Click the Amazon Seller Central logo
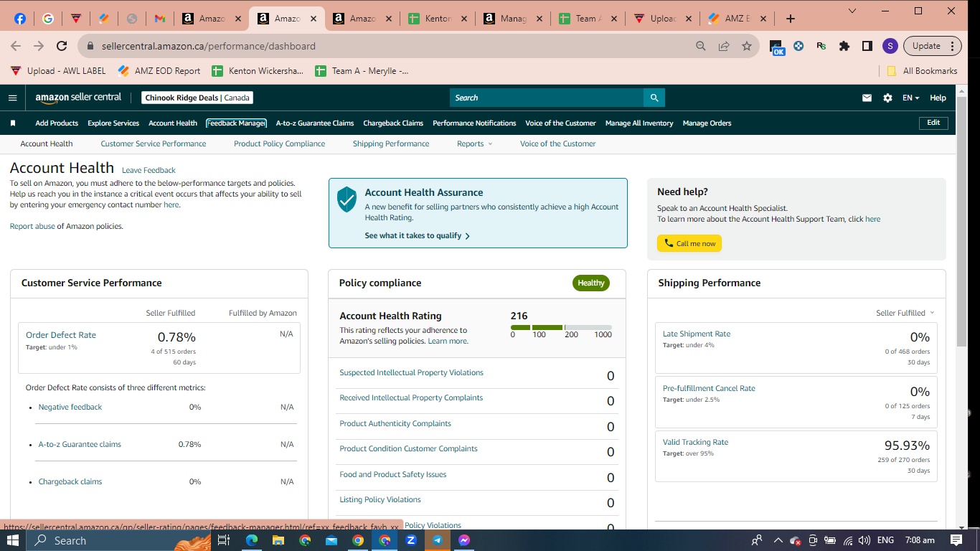980x551 pixels. click(78, 98)
